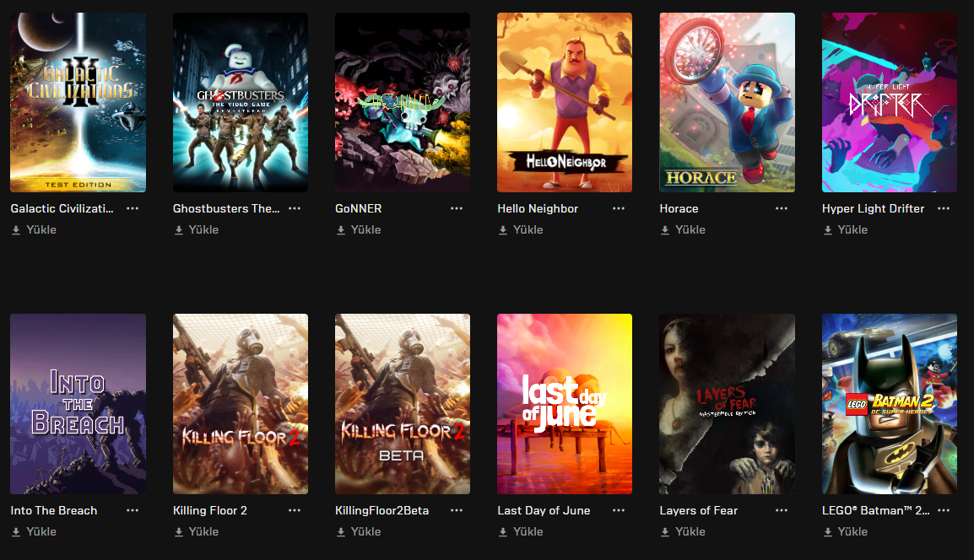The width and height of the screenshot is (974, 560).
Task: Select the 'Galactic Civilizati...' title text
Action: pyautogui.click(x=62, y=208)
